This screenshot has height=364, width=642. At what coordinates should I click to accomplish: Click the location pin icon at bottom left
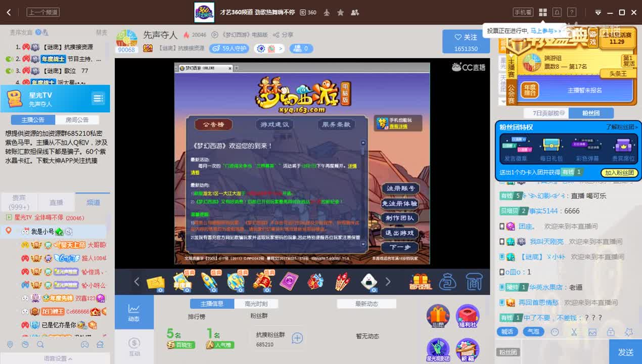coord(10,345)
